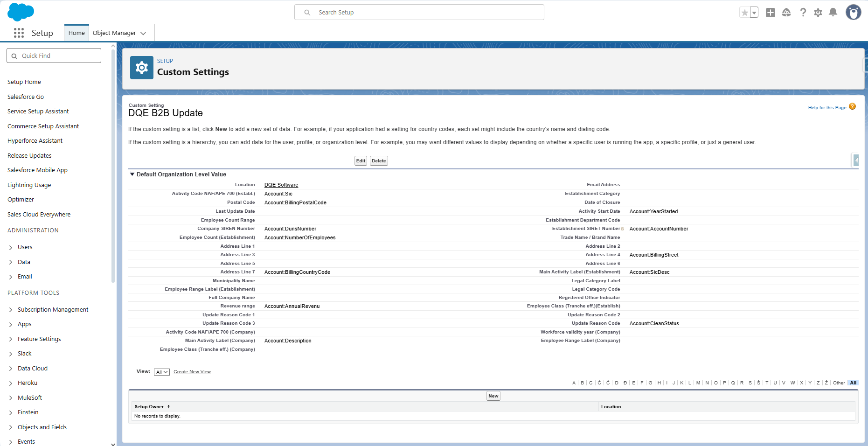This screenshot has height=446, width=868.
Task: Expand the Email section
Action: (x=11, y=277)
